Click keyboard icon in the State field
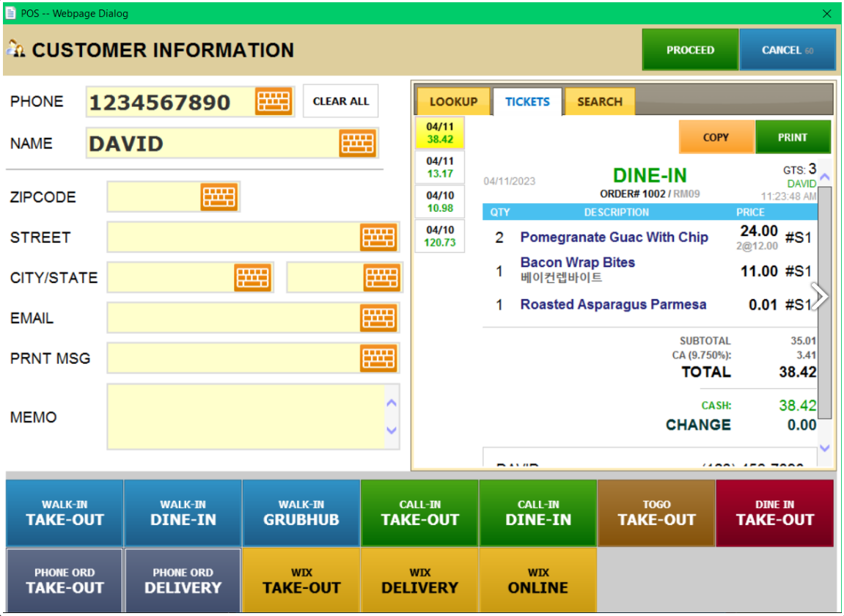This screenshot has width=844, height=616. [x=382, y=278]
